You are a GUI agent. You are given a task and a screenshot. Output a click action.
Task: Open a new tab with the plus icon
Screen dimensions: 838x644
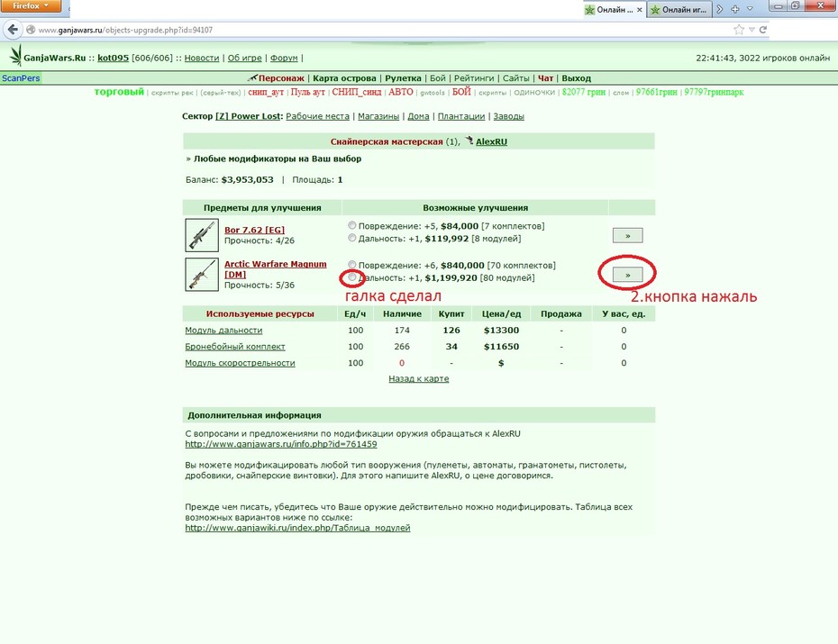(735, 9)
